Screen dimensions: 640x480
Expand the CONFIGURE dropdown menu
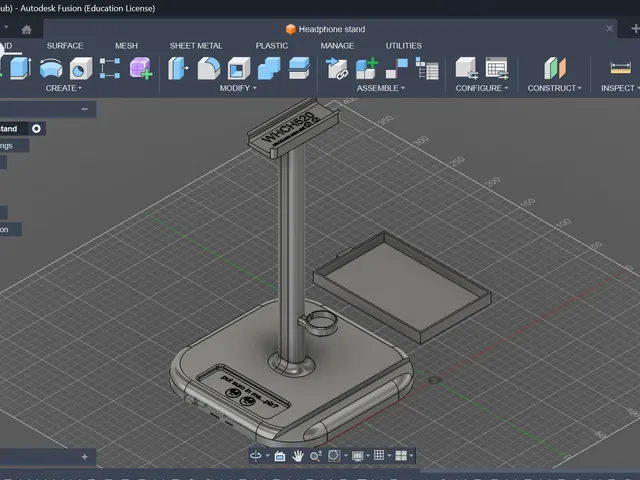click(482, 88)
